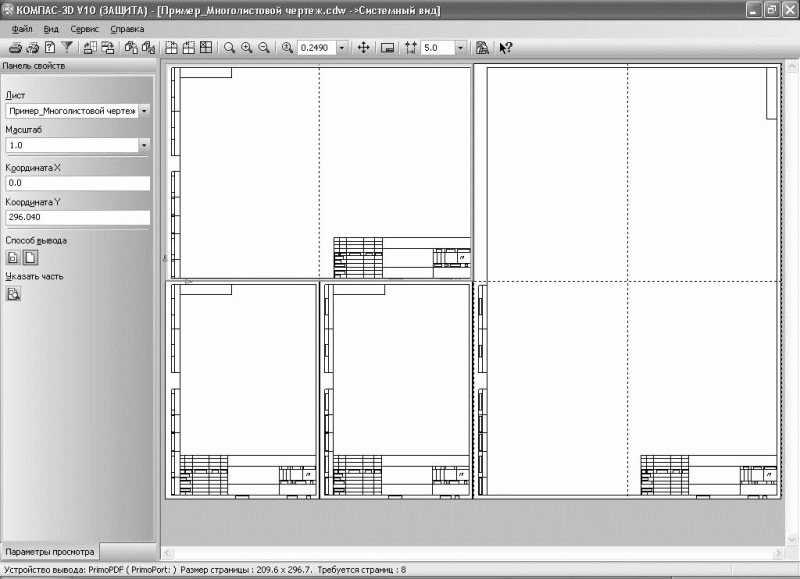Open the Лист dropdown list
The width and height of the screenshot is (800, 579).
144,111
